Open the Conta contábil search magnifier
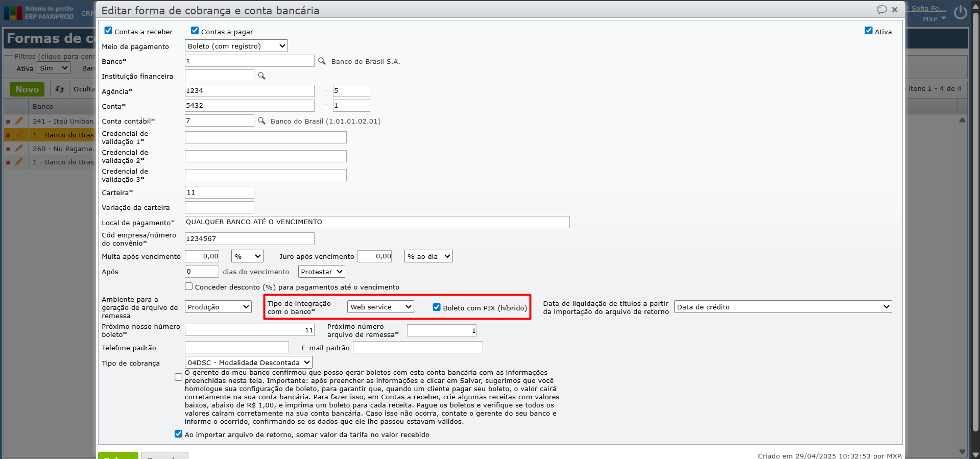Viewport: 980px width, 459px height. tap(261, 120)
